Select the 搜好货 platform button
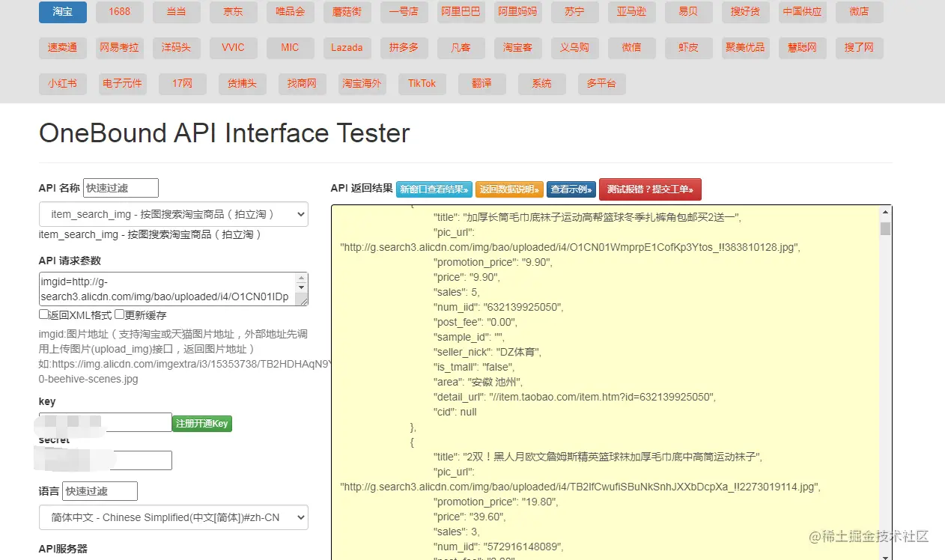The height and width of the screenshot is (560, 945). pos(745,12)
